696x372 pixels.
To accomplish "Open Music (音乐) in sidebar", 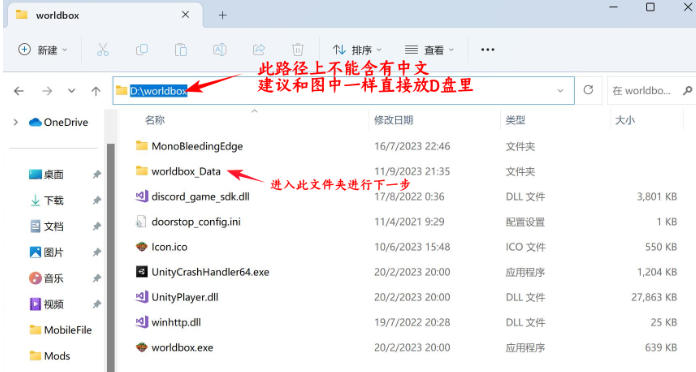I will click(x=46, y=278).
